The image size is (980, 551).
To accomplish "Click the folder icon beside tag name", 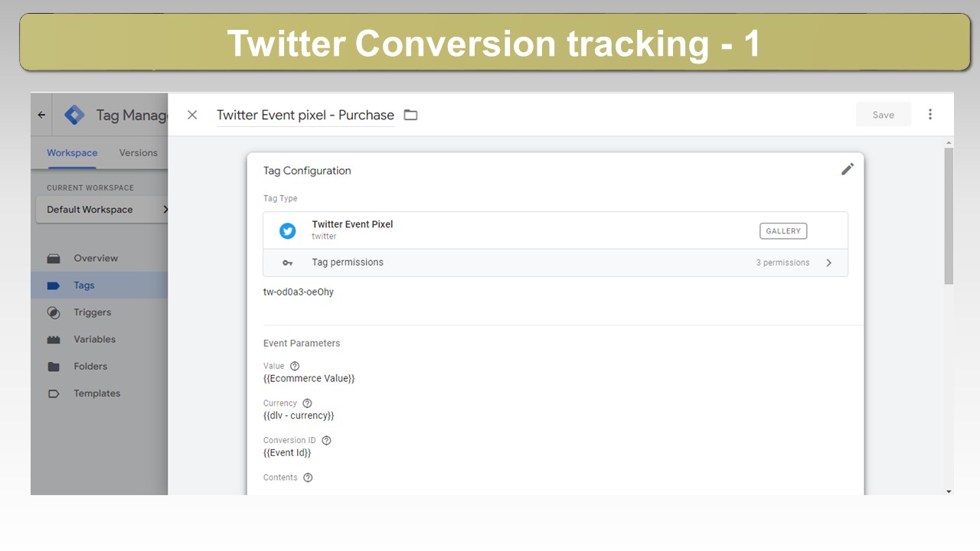I will (410, 115).
